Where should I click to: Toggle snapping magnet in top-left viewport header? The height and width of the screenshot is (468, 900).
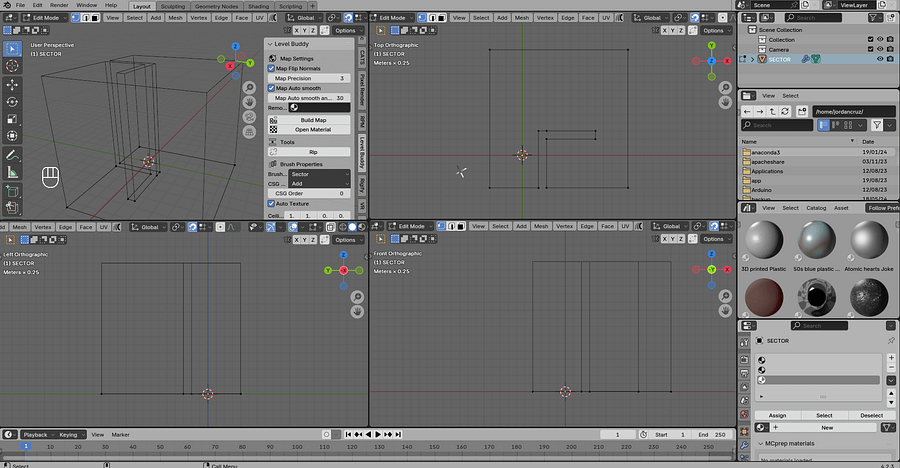pyautogui.click(x=348, y=18)
